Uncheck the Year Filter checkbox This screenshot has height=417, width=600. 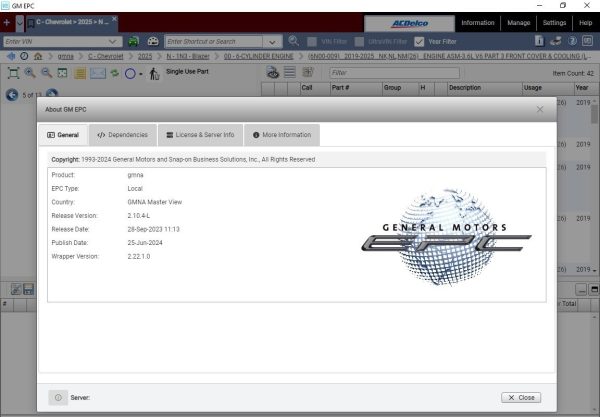pyautogui.click(x=419, y=41)
